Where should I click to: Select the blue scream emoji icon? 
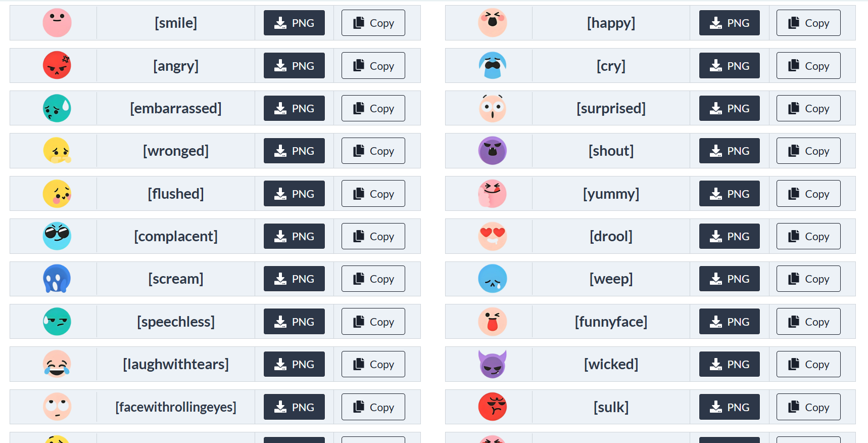[x=57, y=279]
